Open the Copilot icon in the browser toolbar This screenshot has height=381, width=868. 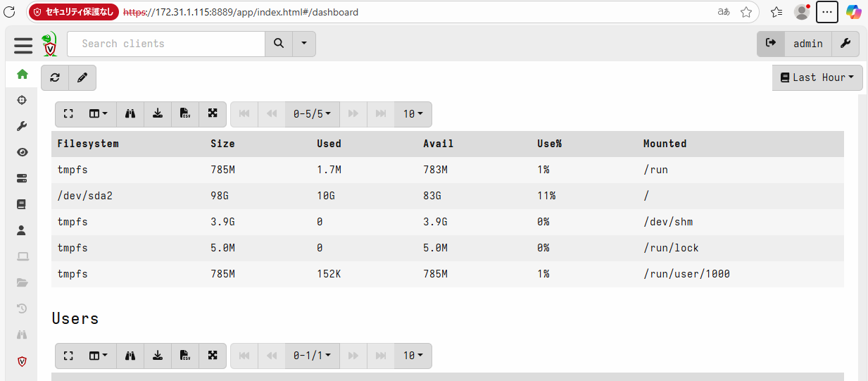click(854, 12)
